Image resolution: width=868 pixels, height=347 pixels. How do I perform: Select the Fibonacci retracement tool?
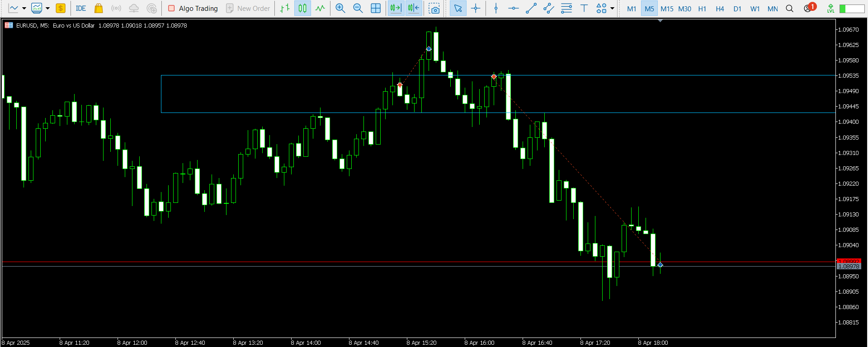[566, 8]
